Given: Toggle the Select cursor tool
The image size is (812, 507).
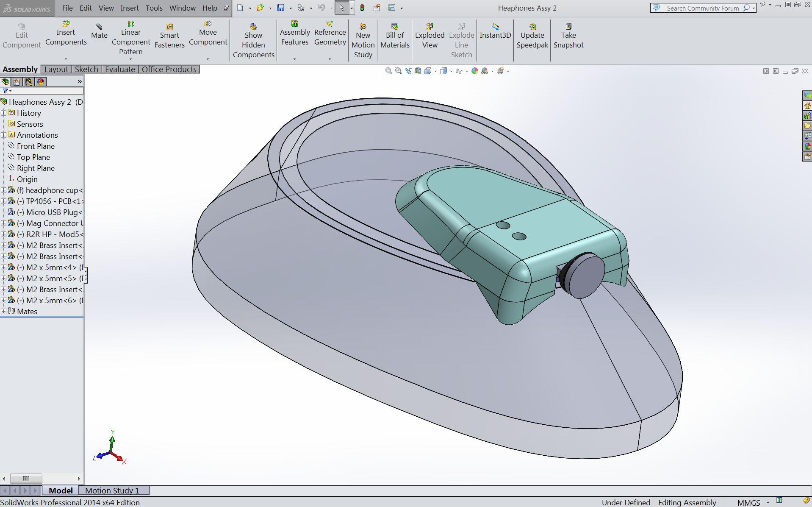Looking at the screenshot, I should pyautogui.click(x=342, y=8).
